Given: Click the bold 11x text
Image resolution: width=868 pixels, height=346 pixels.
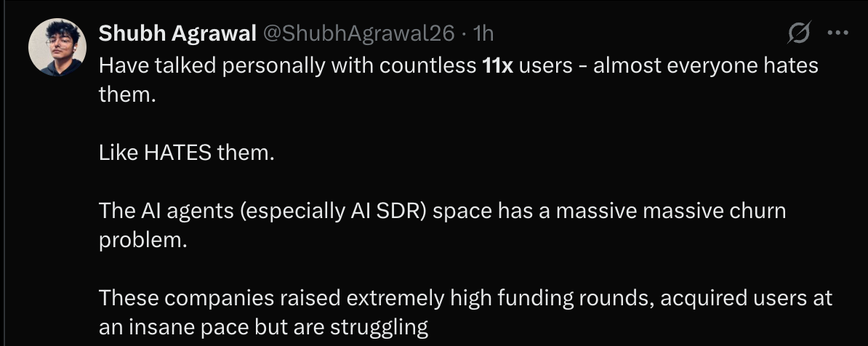Looking at the screenshot, I should [497, 66].
